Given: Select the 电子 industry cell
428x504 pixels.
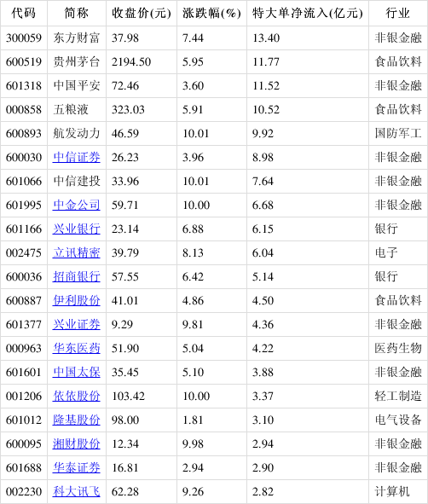Looking at the screenshot, I should [x=386, y=252].
